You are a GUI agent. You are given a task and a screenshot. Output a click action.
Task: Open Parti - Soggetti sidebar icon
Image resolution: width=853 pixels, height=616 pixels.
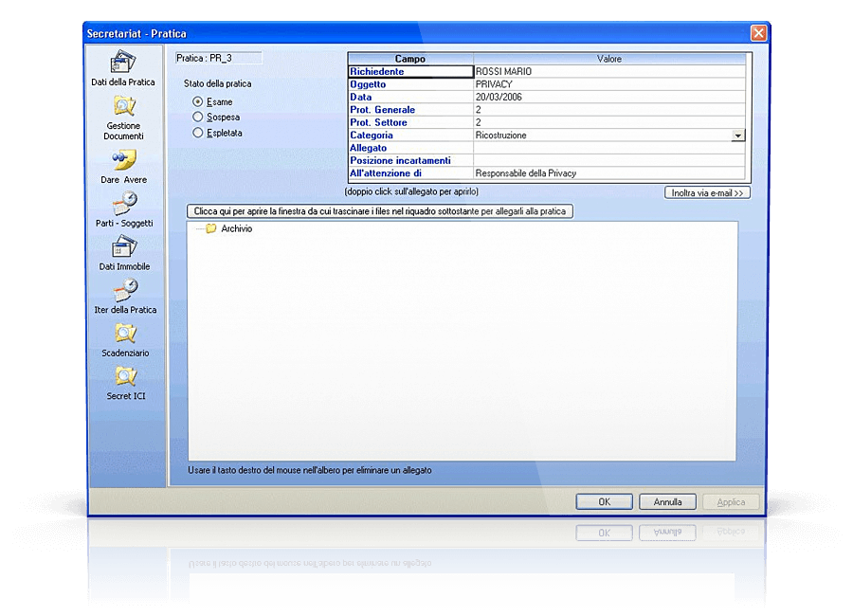coord(124,203)
